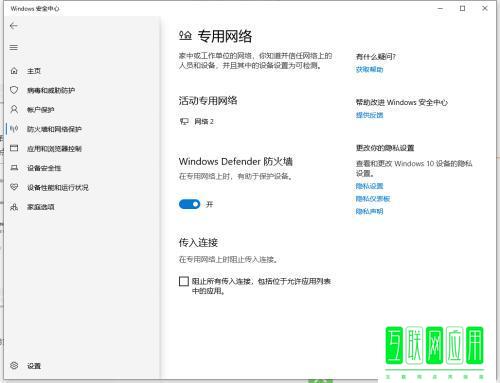Click the monitor icon beside 网络 2
500x383 pixels.
coord(184,121)
